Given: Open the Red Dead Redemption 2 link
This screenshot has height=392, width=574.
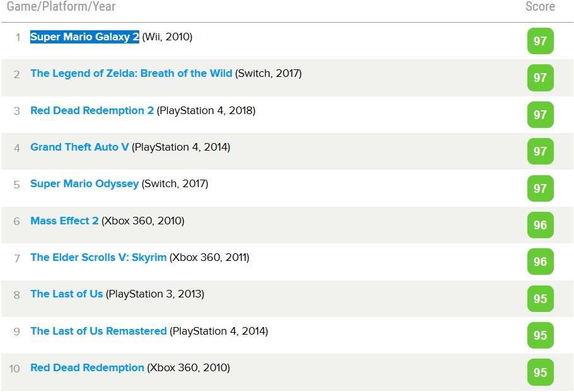Looking at the screenshot, I should coord(92,110).
